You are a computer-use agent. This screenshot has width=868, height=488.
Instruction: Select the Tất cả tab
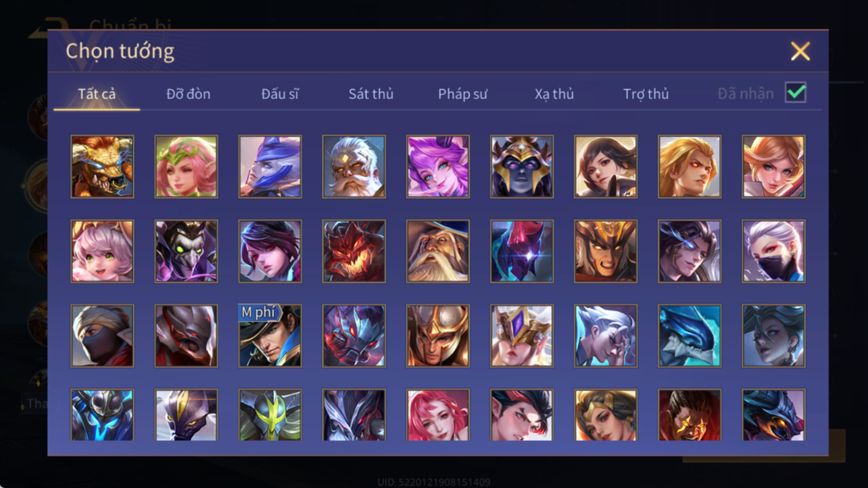97,94
